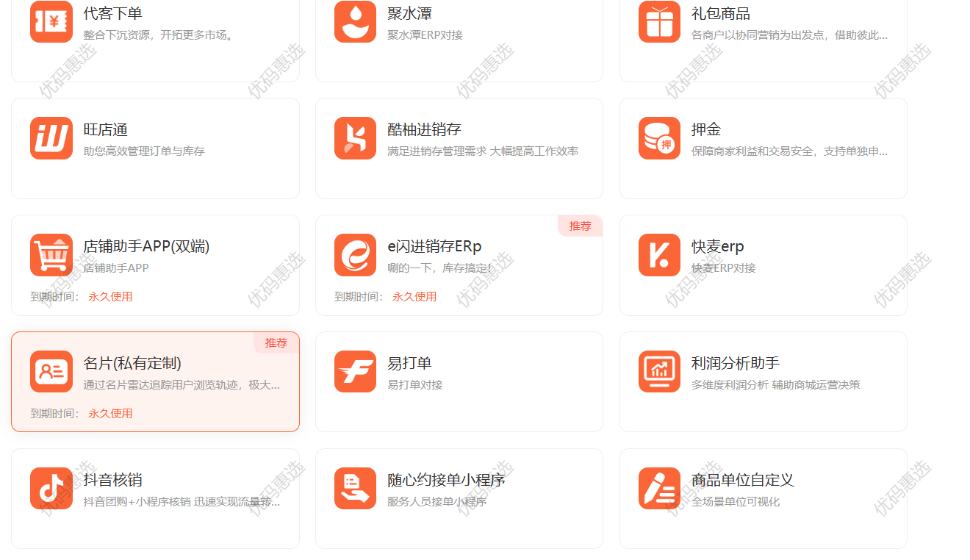Click the e闪进销存ERp logo icon
970x560 pixels.
(x=356, y=255)
